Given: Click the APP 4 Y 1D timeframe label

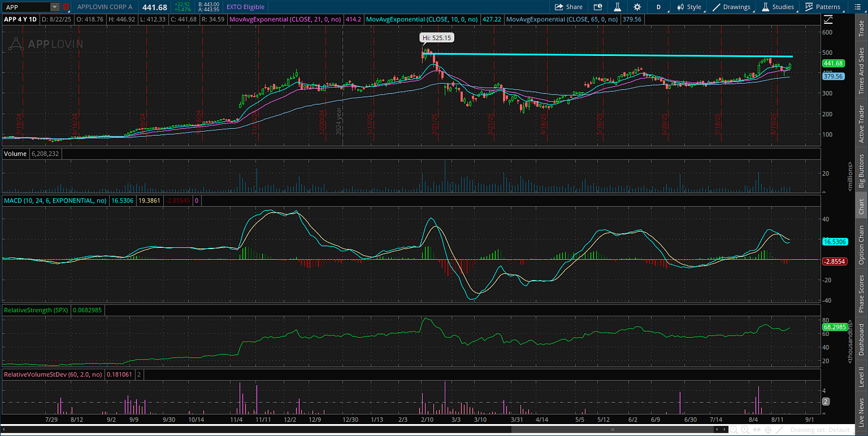Looking at the screenshot, I should coord(20,20).
